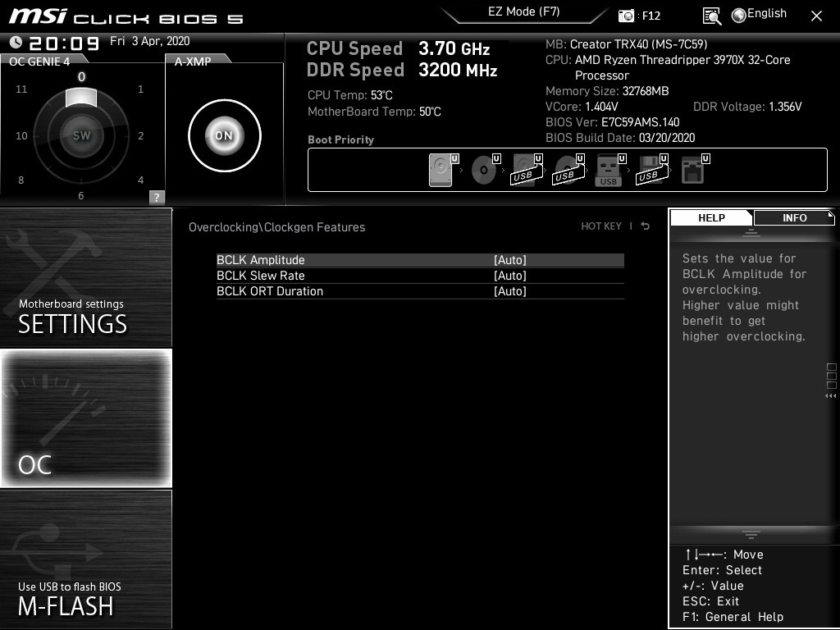Click the A-XMP tab label
The width and height of the screenshot is (840, 630).
193,62
